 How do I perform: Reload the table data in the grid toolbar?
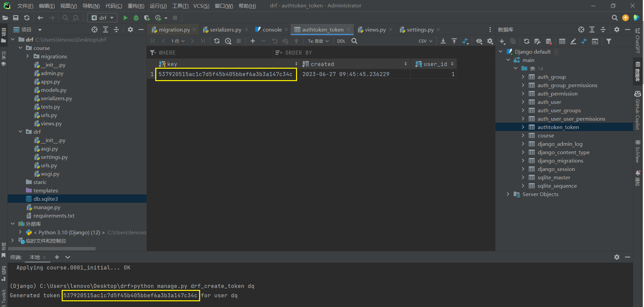(x=217, y=41)
